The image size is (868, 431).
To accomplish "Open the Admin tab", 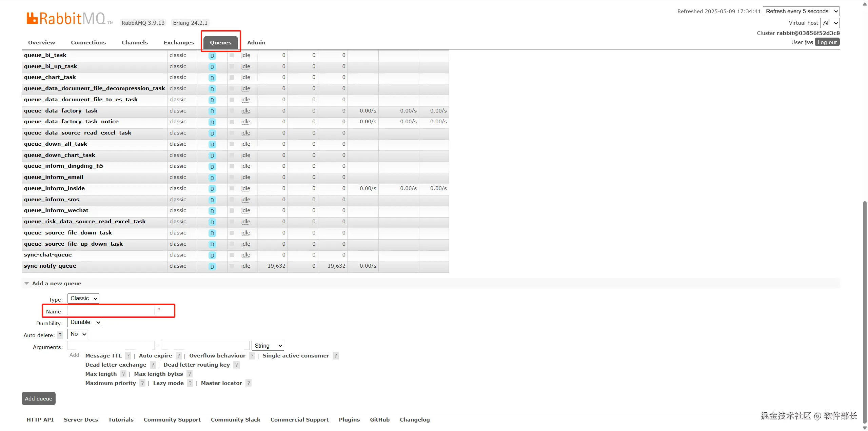I will pyautogui.click(x=256, y=42).
